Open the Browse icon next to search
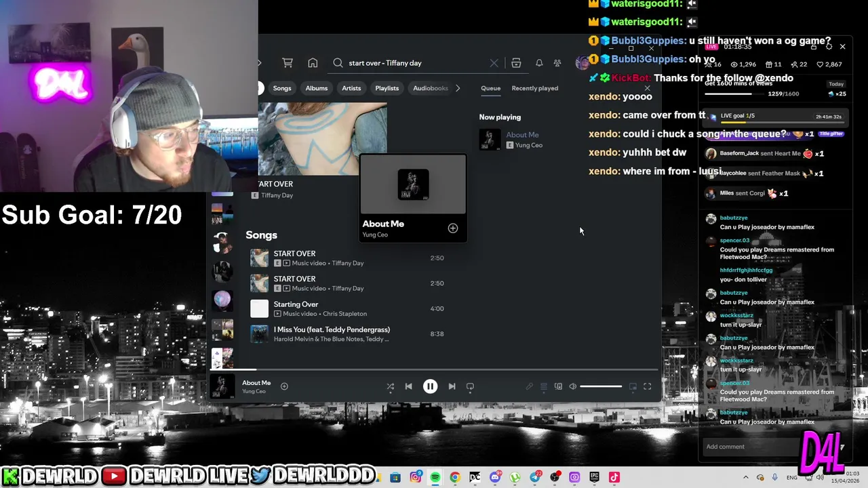 point(516,63)
